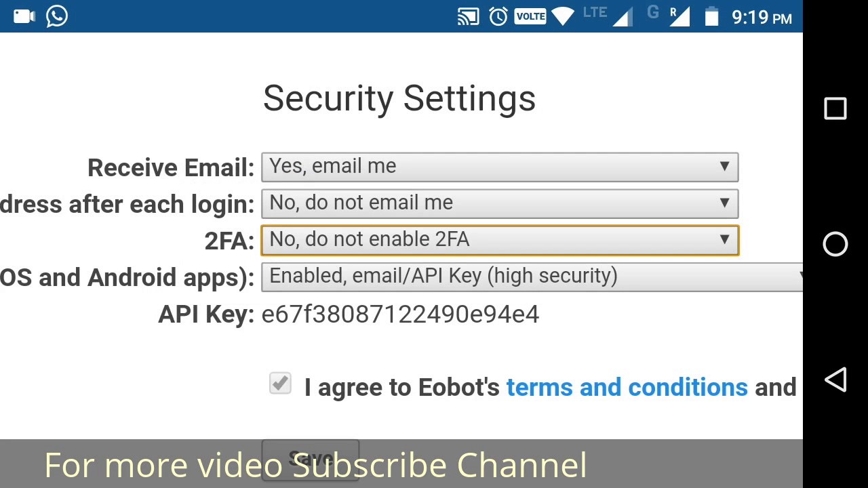Tap the cast screen status icon
Screen dimensions: 868x488
coord(468,17)
